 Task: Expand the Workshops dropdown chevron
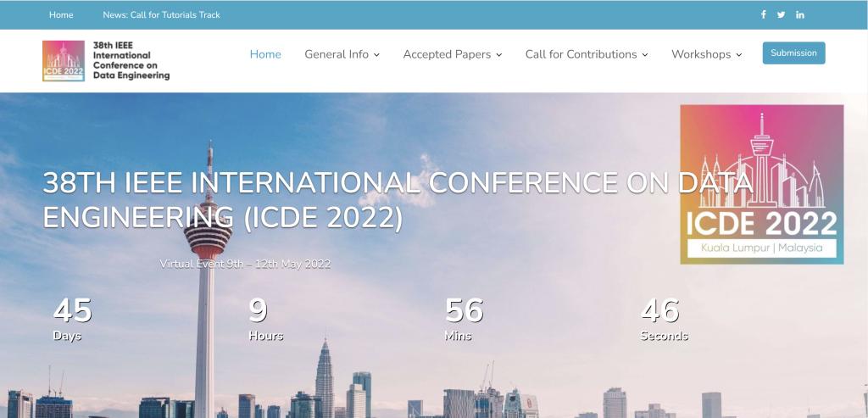739,55
